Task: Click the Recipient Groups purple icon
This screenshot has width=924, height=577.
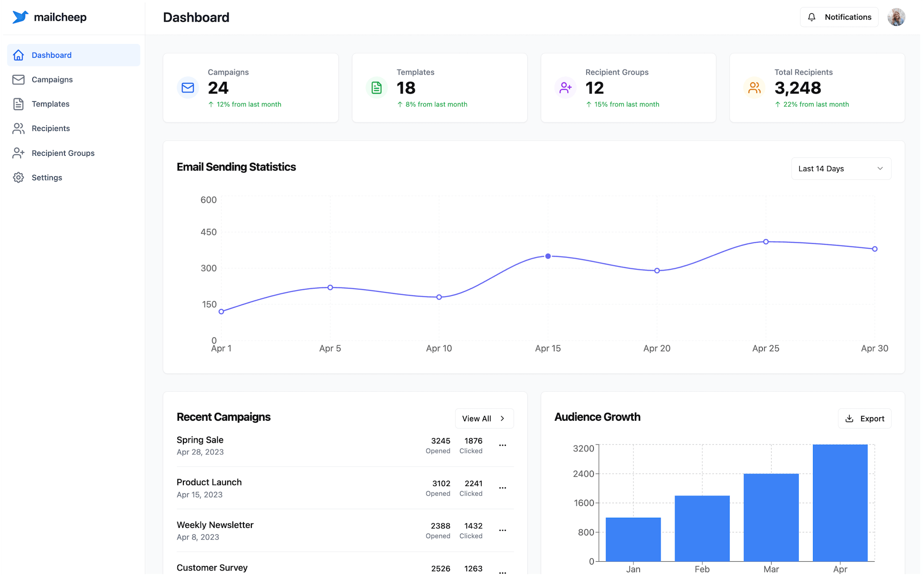Action: [x=565, y=88]
